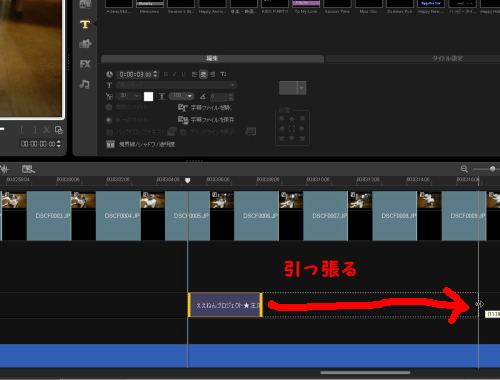This screenshot has width=500, height=380.
Task: Open the Graphic library icon in sidebar
Action: pyautogui.click(x=85, y=44)
